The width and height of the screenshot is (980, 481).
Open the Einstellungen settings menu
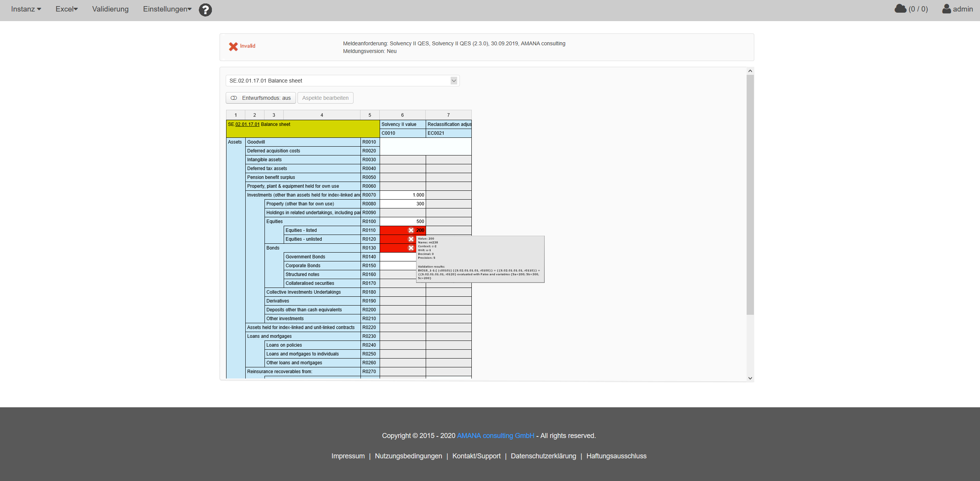coord(167,9)
